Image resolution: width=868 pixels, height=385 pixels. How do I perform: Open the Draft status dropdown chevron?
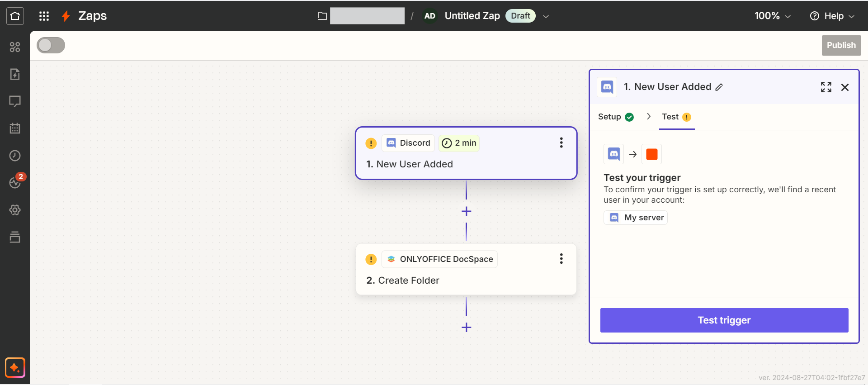click(546, 16)
